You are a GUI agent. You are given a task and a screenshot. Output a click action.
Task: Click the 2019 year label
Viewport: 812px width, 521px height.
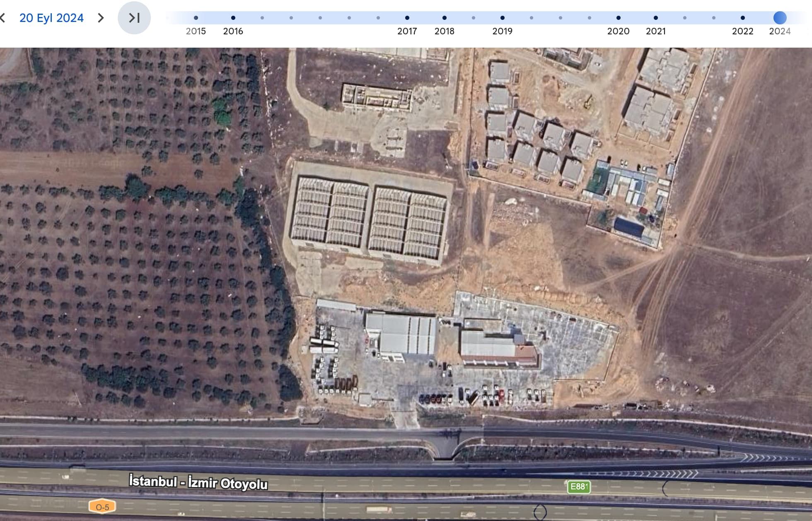pos(503,31)
